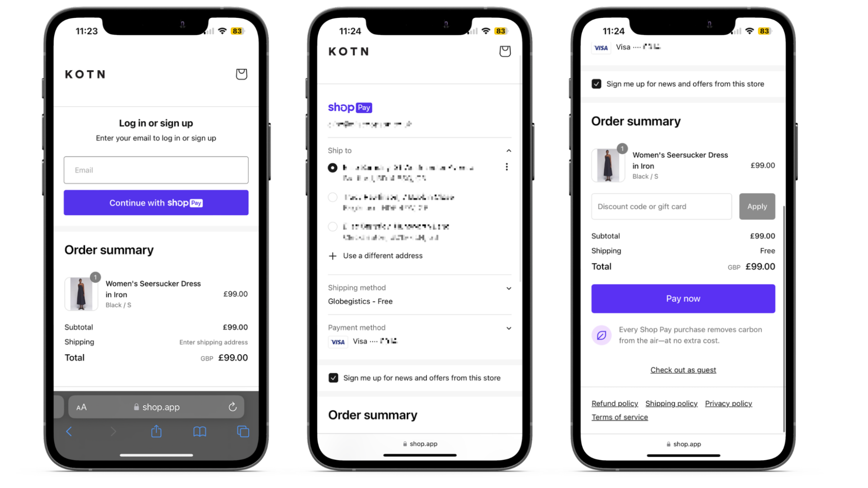Image resolution: width=868 pixels, height=488 pixels.
Task: Click 'Pay now' to complete purchase
Action: (683, 298)
